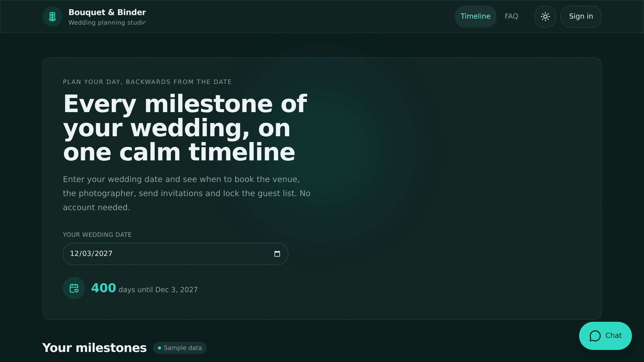Click the 'Every milestone of your wedding' headline
Image resolution: width=644 pixels, height=362 pixels.
tap(185, 127)
